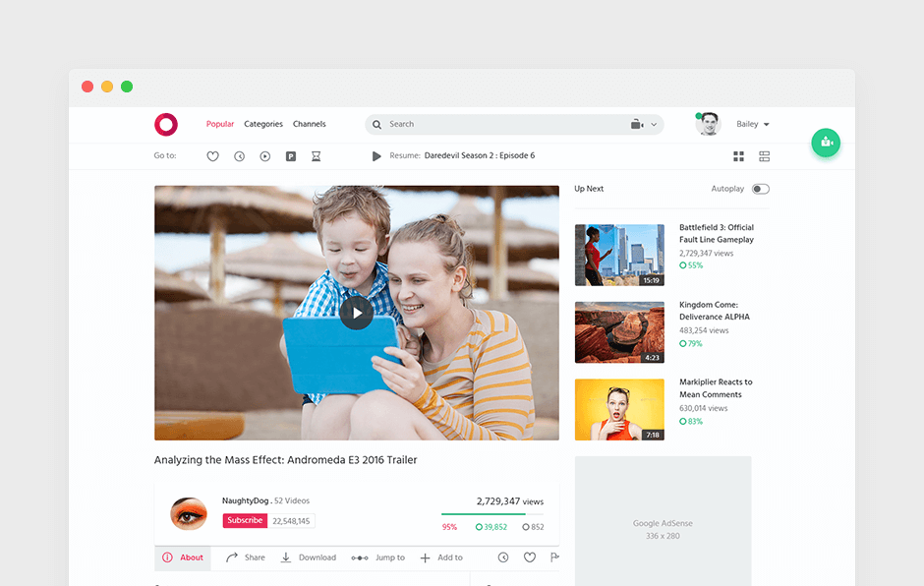
Task: Play the video using center play button
Action: point(356,313)
